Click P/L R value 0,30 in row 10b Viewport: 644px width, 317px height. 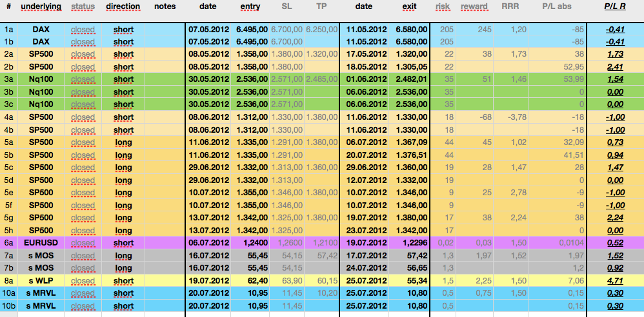click(x=615, y=306)
